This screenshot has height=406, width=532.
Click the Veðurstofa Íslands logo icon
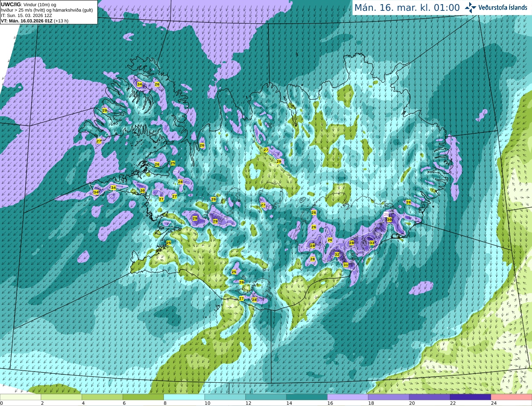tap(470, 7)
